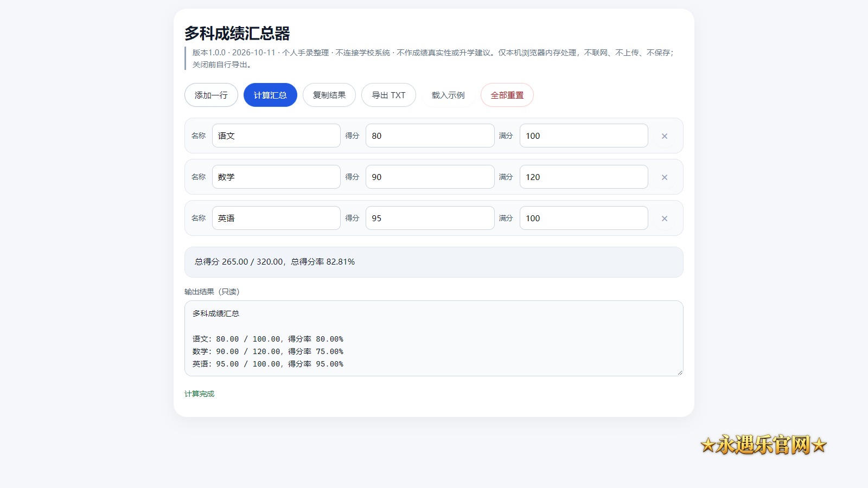The height and width of the screenshot is (488, 868).
Task: Select the 语文 full-mark field showing 100
Action: [x=584, y=136]
